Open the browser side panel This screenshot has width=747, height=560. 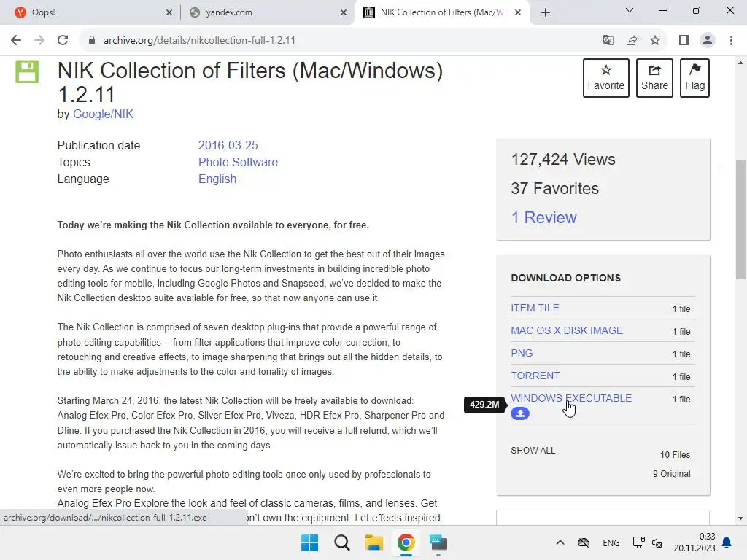coord(684,41)
